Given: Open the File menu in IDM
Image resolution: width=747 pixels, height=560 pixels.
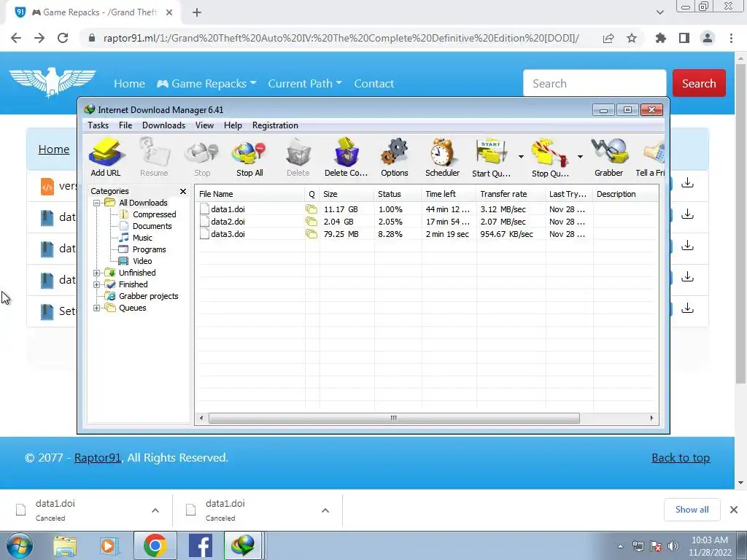Looking at the screenshot, I should (125, 125).
